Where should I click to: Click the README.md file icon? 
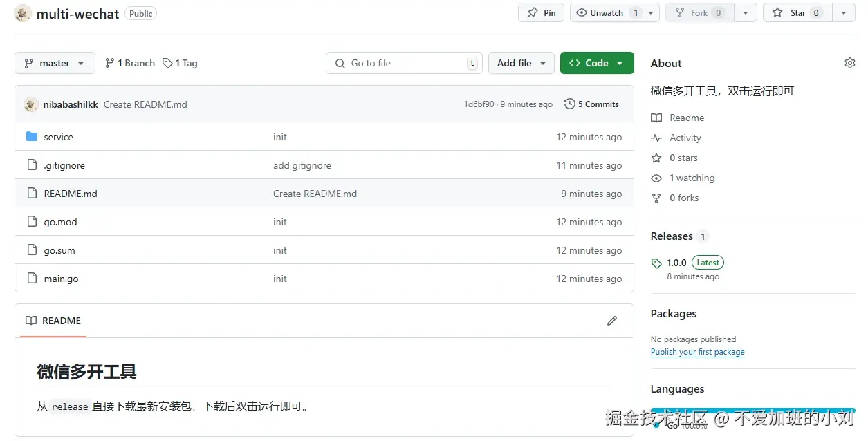click(x=32, y=194)
